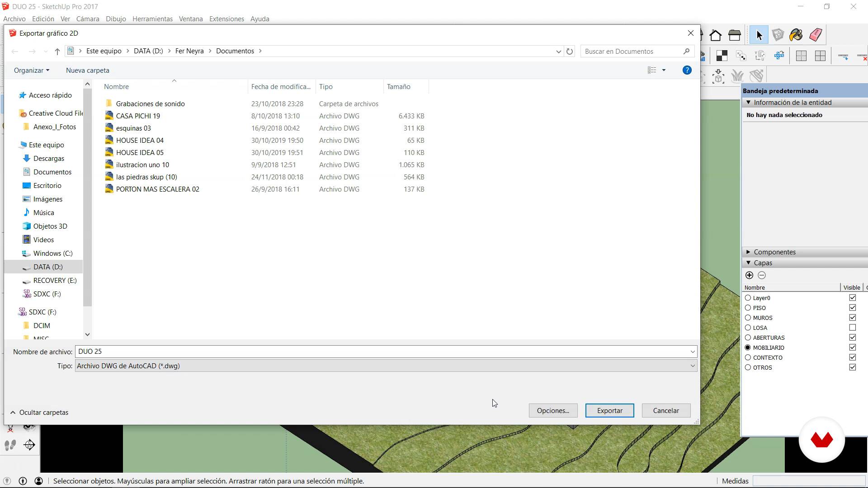868x488 pixels.
Task: Open the Extensiones menu
Action: coord(226,19)
